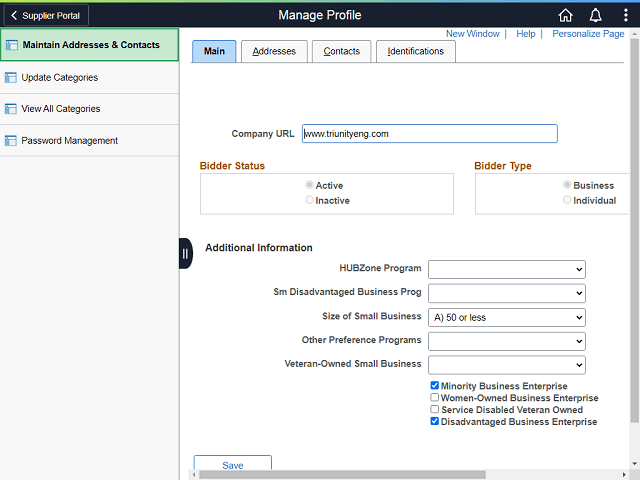Image resolution: width=640 pixels, height=480 pixels.
Task: Click the Personalize Page link
Action: [588, 34]
